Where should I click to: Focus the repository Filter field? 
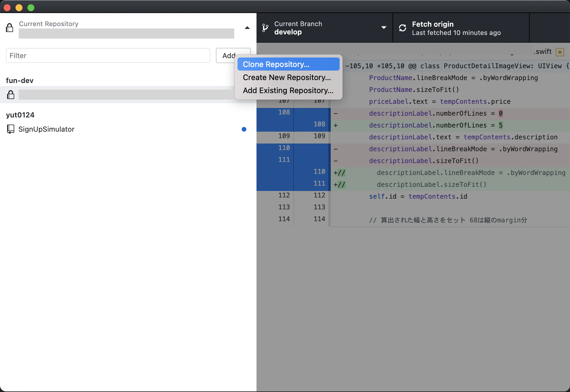coord(108,55)
